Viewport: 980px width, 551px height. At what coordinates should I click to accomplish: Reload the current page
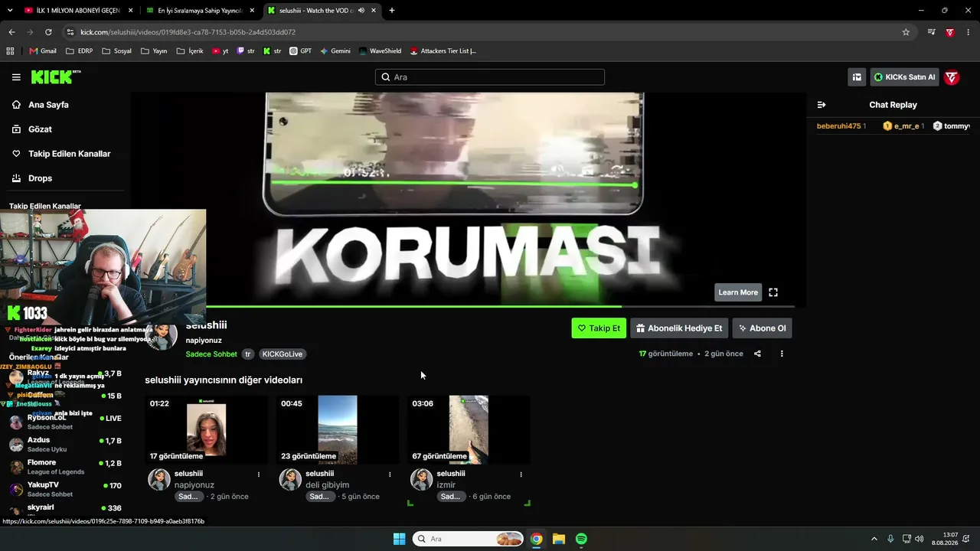[x=48, y=32]
